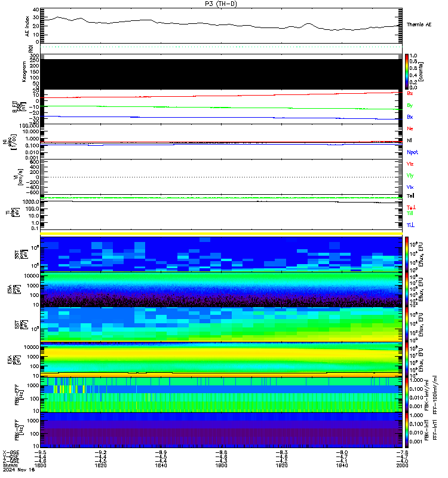Click the FBK-1nT color bar
The image size is (448, 478).
coord(407,430)
